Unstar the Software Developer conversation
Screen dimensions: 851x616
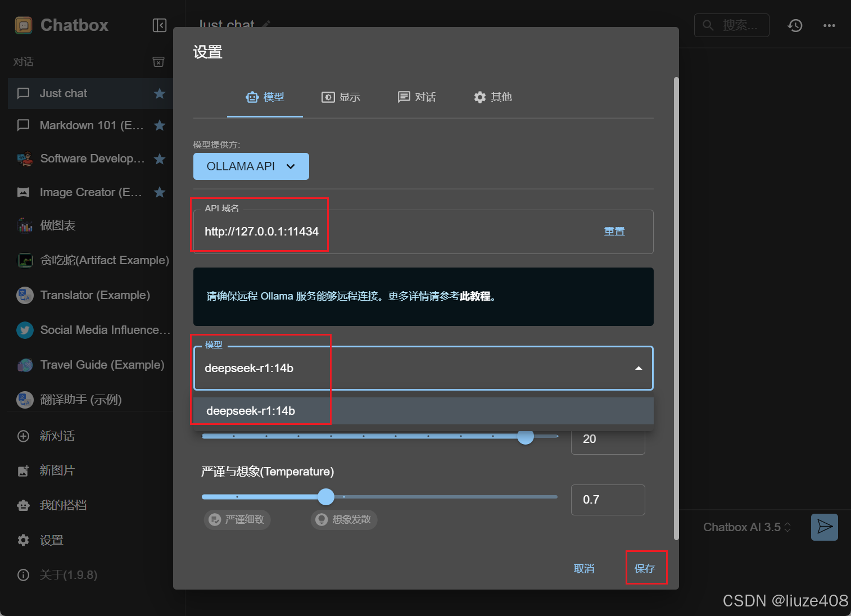[x=160, y=159]
